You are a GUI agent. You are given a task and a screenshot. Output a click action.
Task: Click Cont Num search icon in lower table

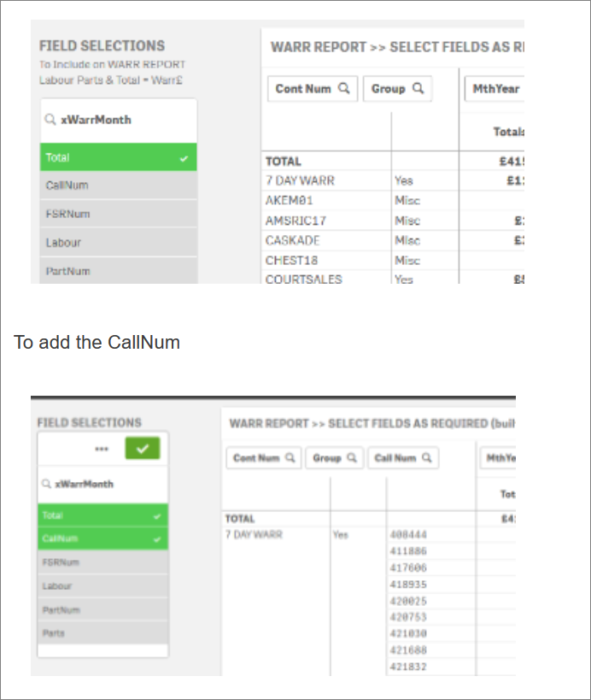coord(291,458)
